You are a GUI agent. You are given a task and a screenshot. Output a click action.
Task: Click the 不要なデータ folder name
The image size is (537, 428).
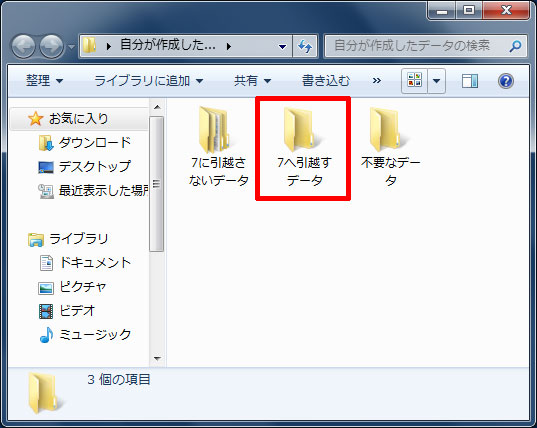(390, 171)
